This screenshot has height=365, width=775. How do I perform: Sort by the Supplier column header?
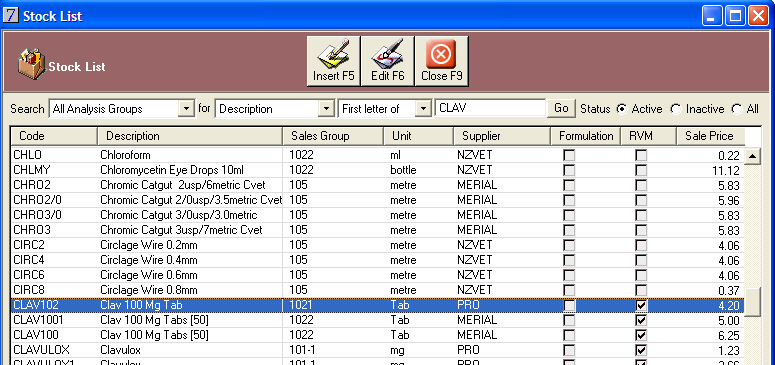(502, 136)
